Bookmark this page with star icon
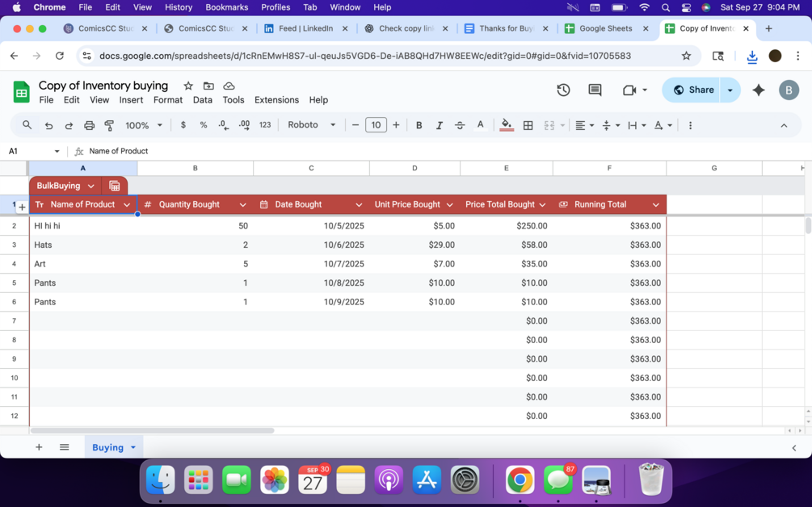812x507 pixels. click(x=686, y=56)
